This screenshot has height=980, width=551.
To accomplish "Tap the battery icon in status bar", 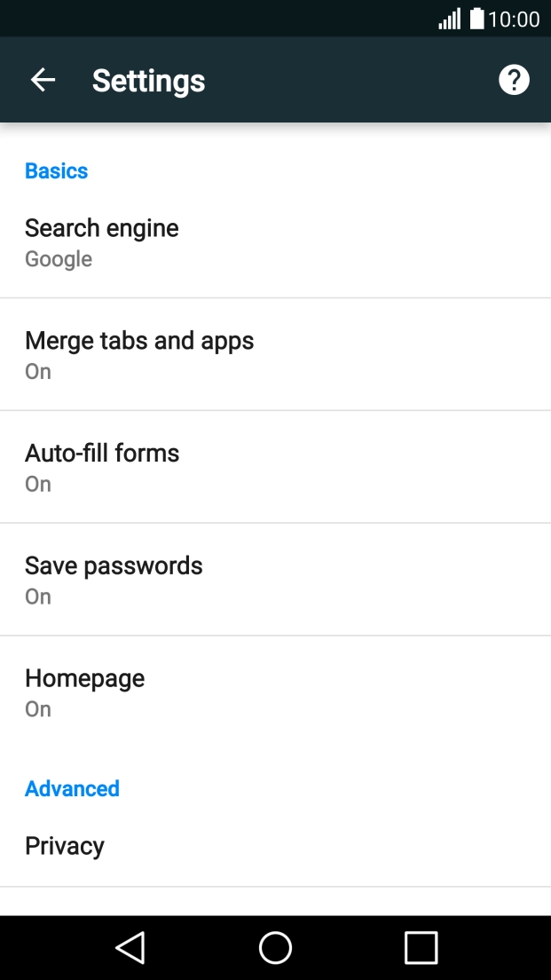I will [x=477, y=19].
